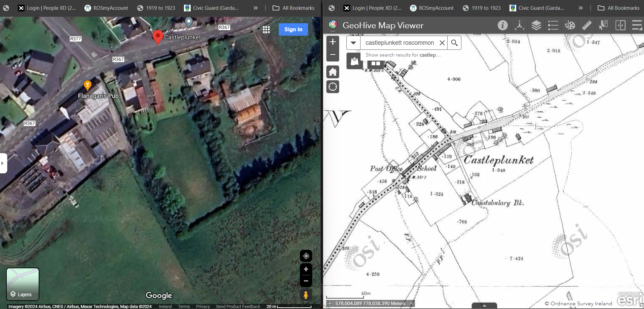Click the Google logo on the map

(x=159, y=295)
